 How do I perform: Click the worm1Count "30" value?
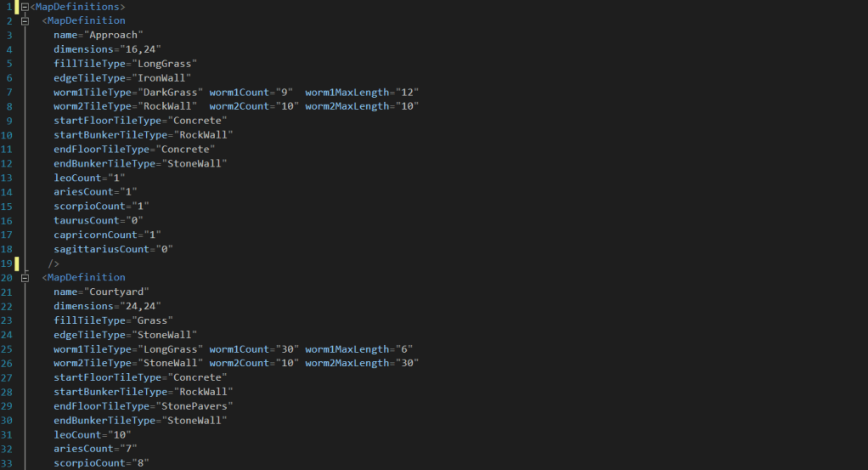(285, 349)
